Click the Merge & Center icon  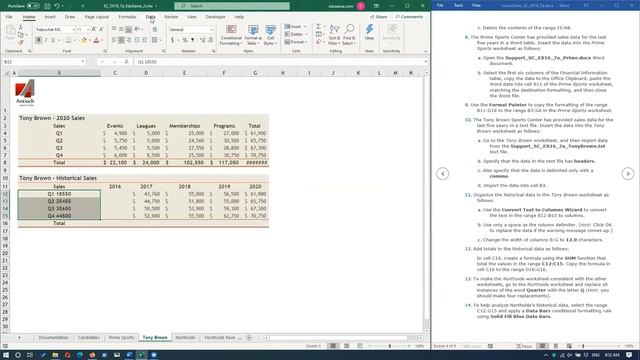(x=155, y=40)
